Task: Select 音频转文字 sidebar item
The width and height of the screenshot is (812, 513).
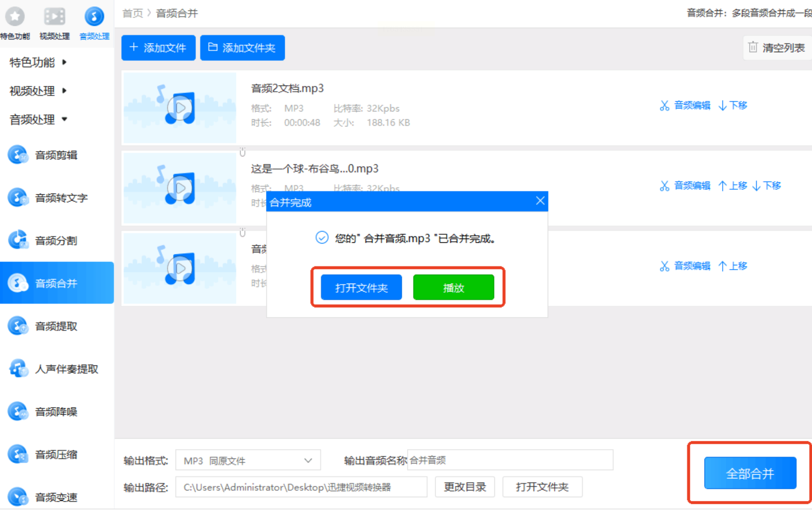Action: tap(61, 198)
